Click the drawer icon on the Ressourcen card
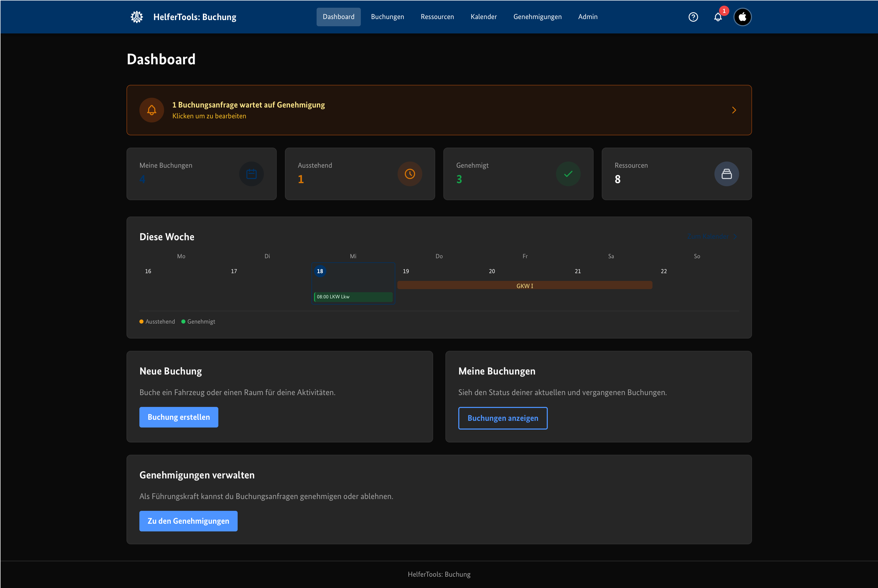The height and width of the screenshot is (588, 878). (727, 174)
